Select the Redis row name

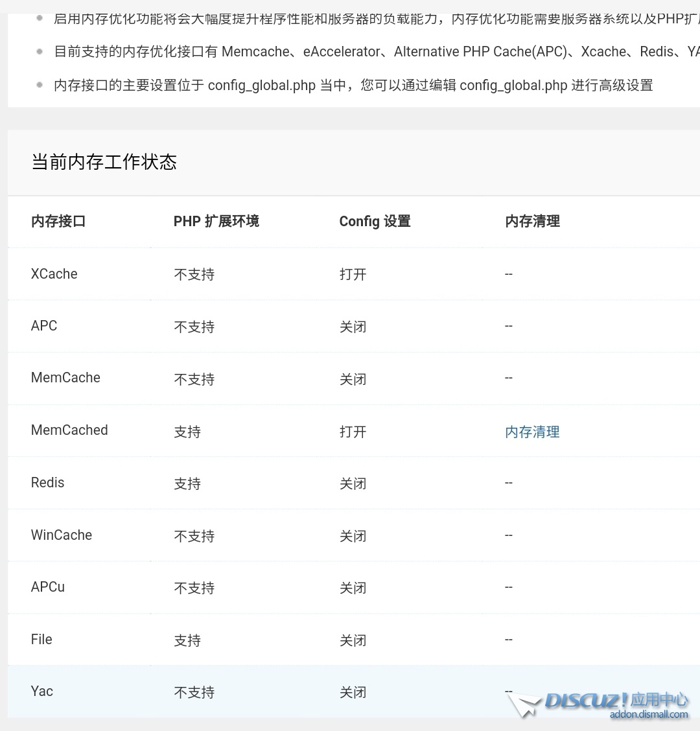point(48,483)
